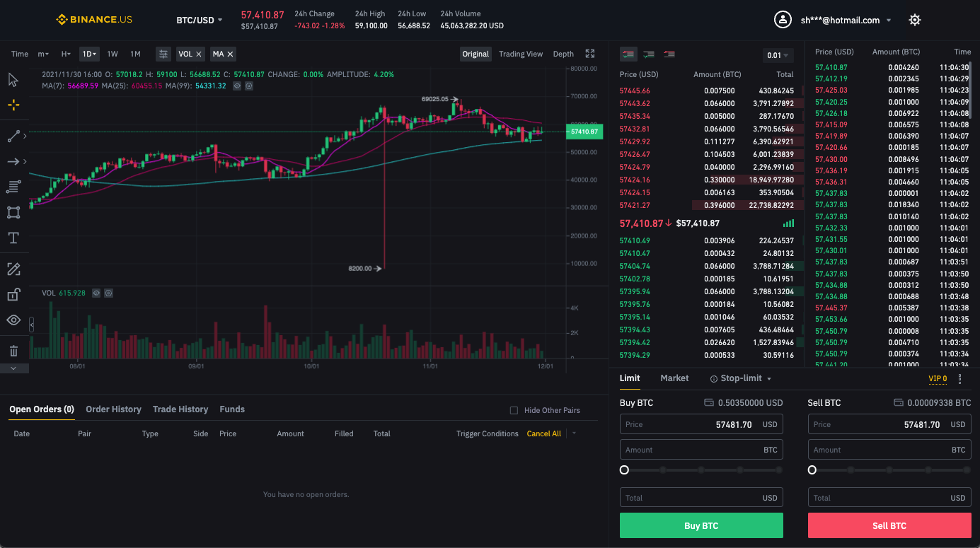Image resolution: width=980 pixels, height=548 pixels.
Task: Remove the VOL indicator tag
Action: (x=199, y=54)
